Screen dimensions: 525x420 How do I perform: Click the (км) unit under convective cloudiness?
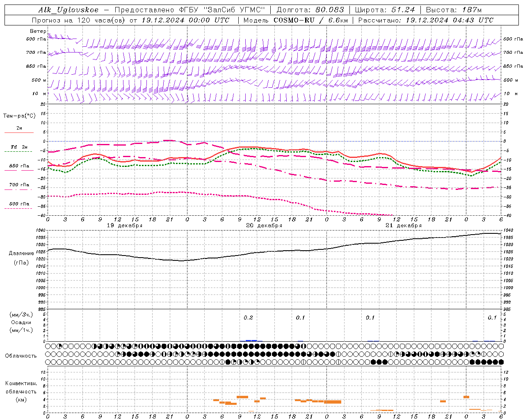click(x=21, y=399)
